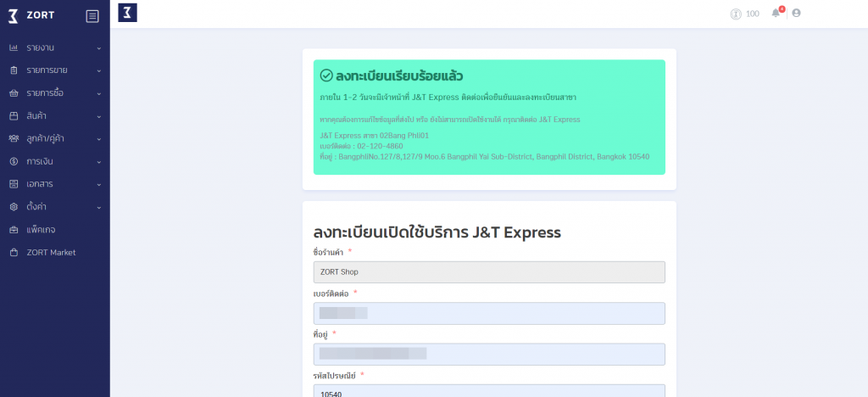Expand the รายการขาย menu chevron
Image resolution: width=868 pixels, height=397 pixels.
point(99,71)
